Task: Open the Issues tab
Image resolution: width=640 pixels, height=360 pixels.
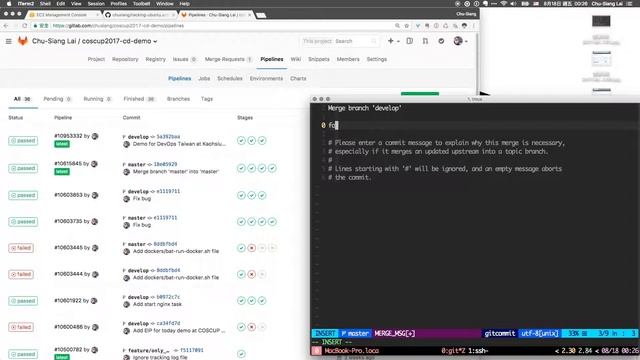Action: tap(184, 59)
